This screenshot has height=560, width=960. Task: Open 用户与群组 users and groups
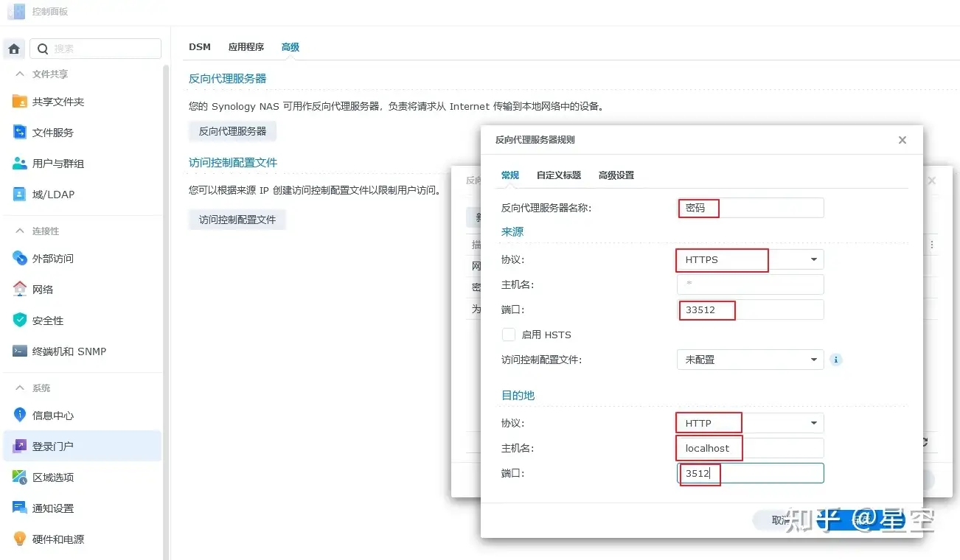point(58,164)
